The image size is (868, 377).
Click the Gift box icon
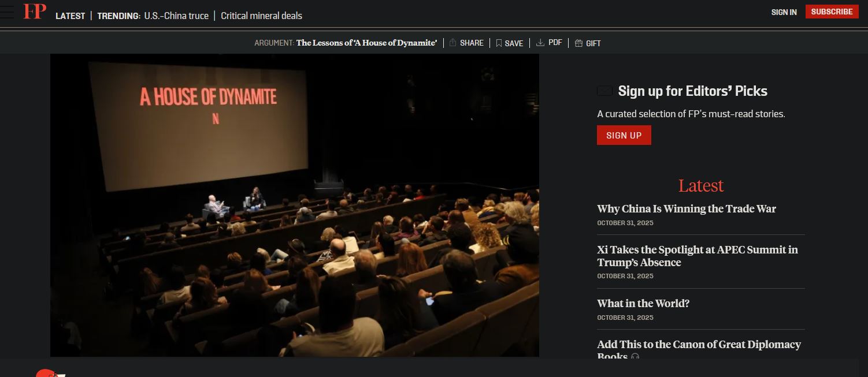pyautogui.click(x=578, y=43)
